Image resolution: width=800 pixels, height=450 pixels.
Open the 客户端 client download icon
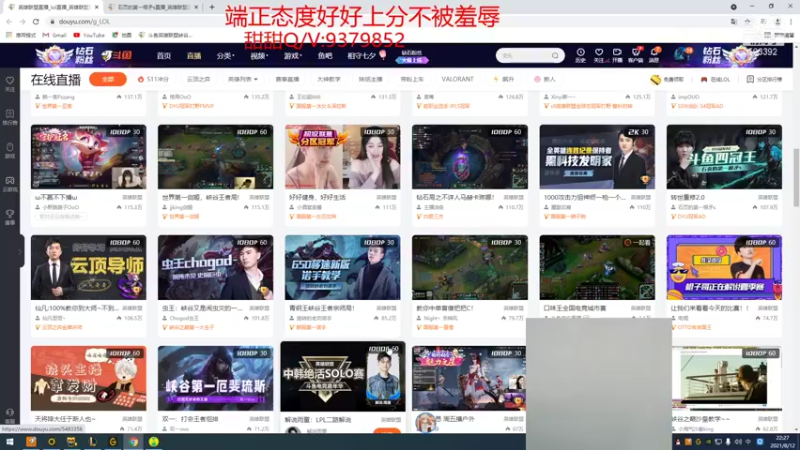tap(636, 55)
